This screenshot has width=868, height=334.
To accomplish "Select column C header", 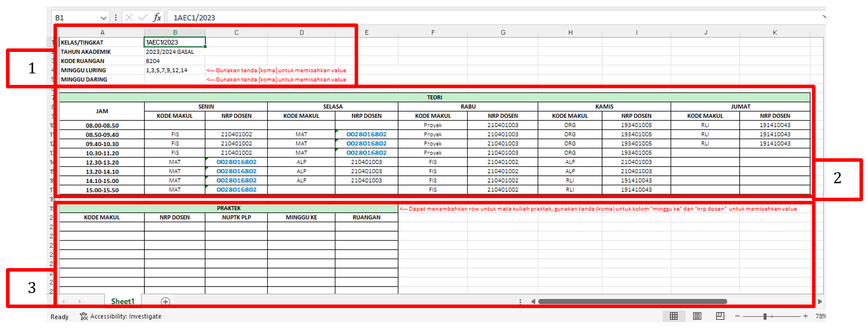I will coord(236,32).
